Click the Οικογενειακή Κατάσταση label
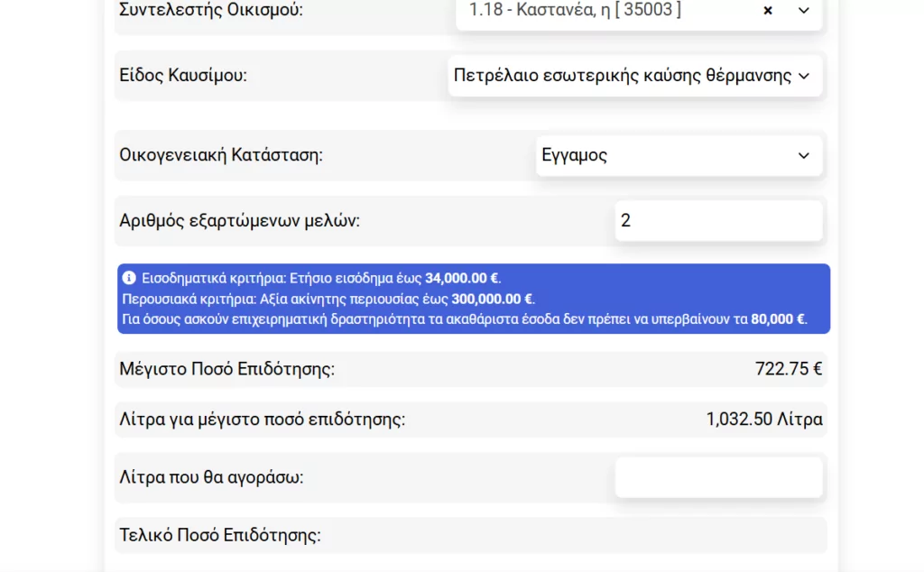 coord(221,155)
